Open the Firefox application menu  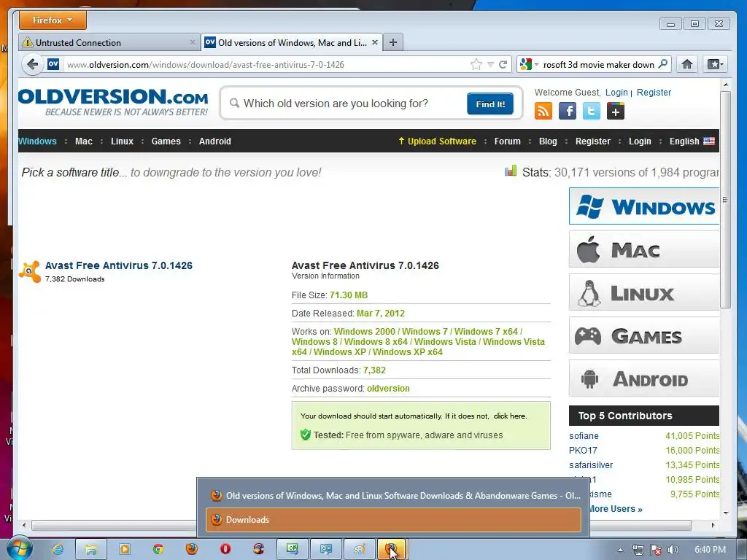tap(53, 20)
